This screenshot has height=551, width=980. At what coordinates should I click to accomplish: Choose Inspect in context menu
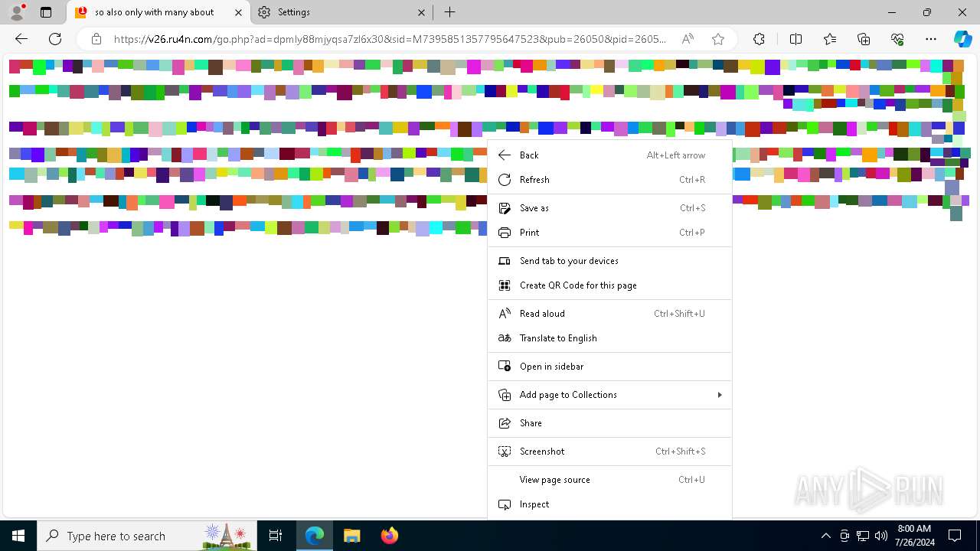[609, 504]
